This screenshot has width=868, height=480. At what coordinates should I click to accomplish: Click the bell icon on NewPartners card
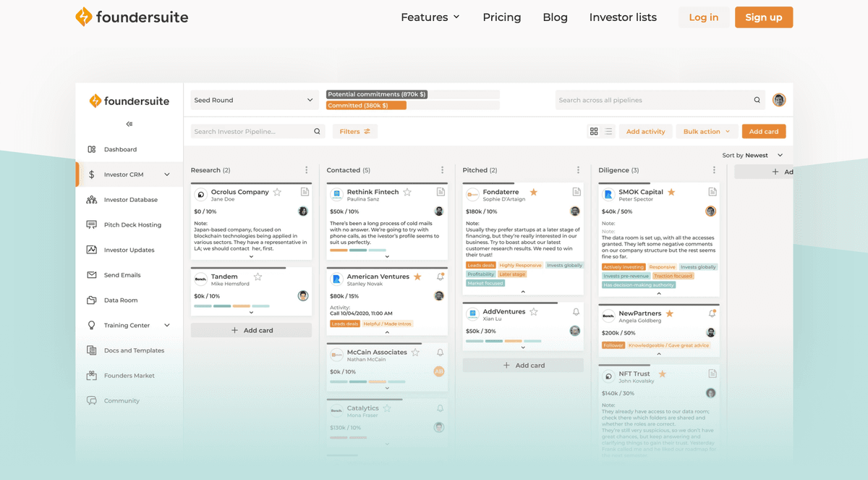712,313
